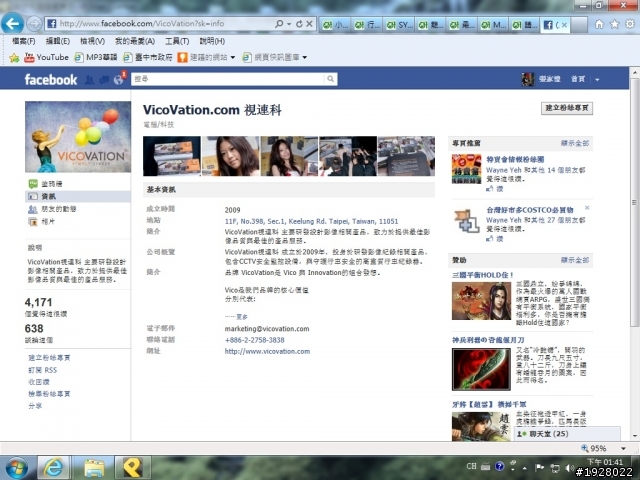The height and width of the screenshot is (480, 640).
Task: Open the Help (H) menu
Action: 212,41
